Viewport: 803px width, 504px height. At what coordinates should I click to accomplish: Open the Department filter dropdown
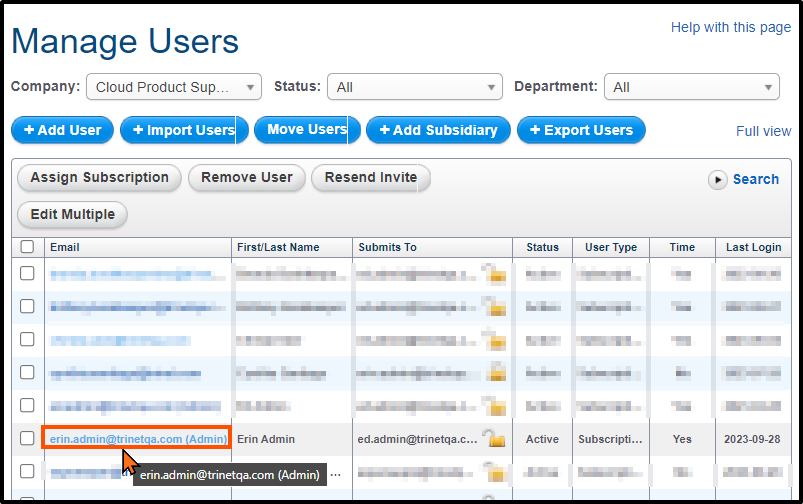coord(692,87)
